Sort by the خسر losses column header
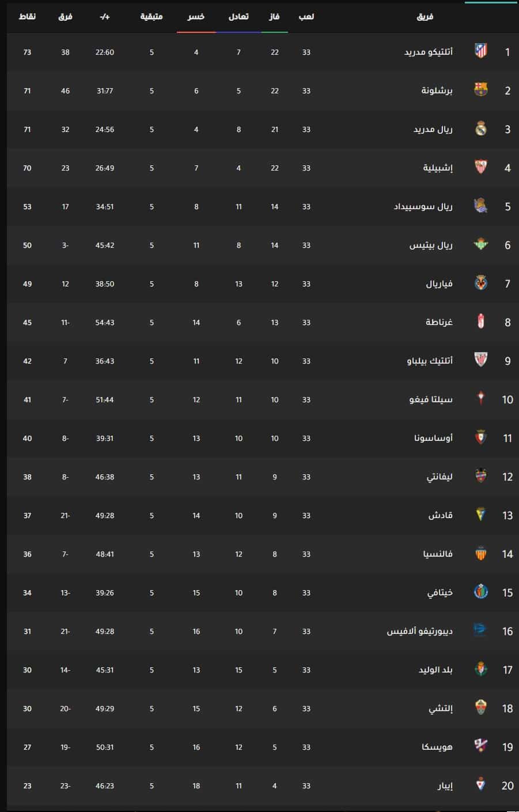519x812 pixels. tap(196, 17)
